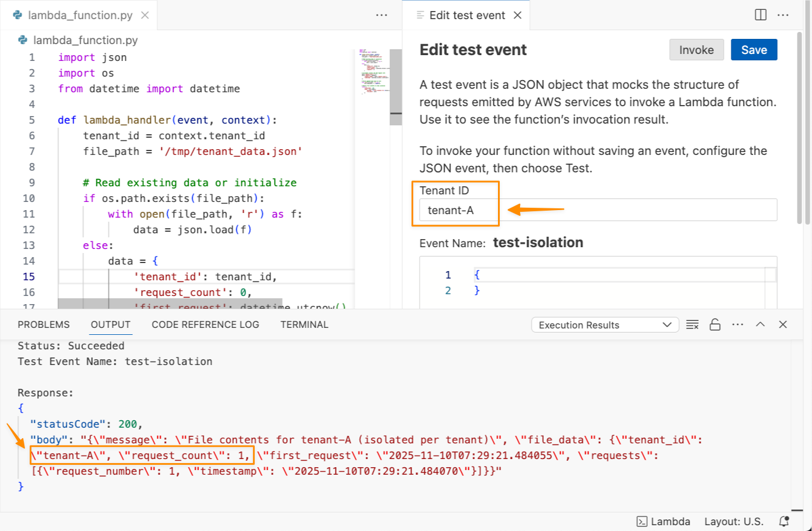Switch to the PROBLEMS tab
Screen dimensions: 812x531
pos(44,325)
